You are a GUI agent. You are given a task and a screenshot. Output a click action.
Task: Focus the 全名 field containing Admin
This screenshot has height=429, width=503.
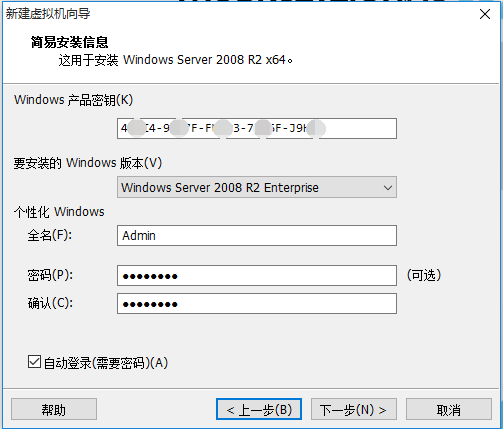pos(257,236)
